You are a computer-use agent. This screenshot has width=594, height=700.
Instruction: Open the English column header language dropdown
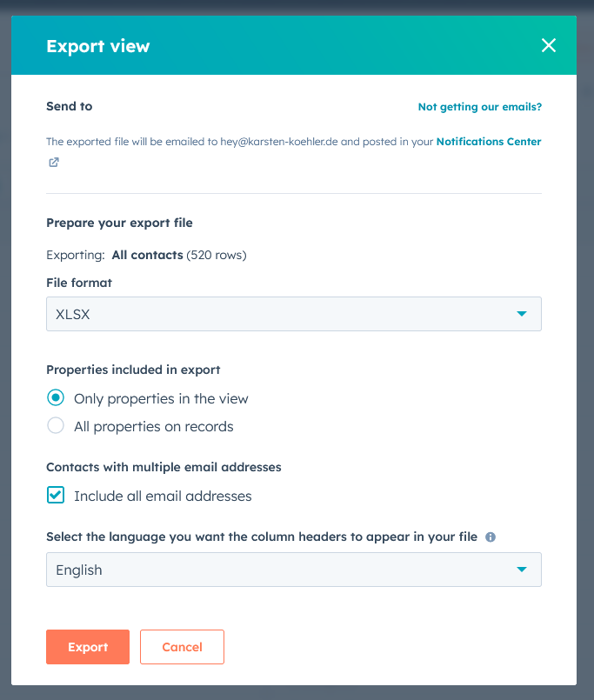[x=293, y=570]
